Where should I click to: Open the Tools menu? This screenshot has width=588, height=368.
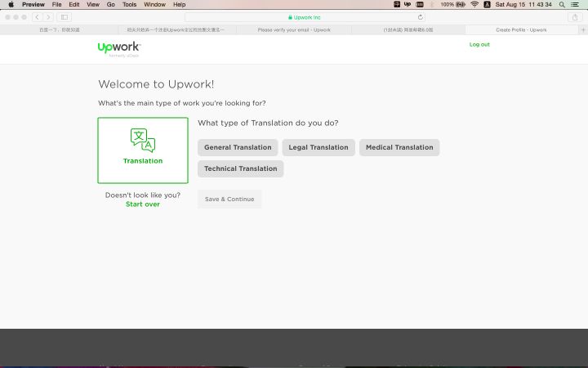point(129,5)
